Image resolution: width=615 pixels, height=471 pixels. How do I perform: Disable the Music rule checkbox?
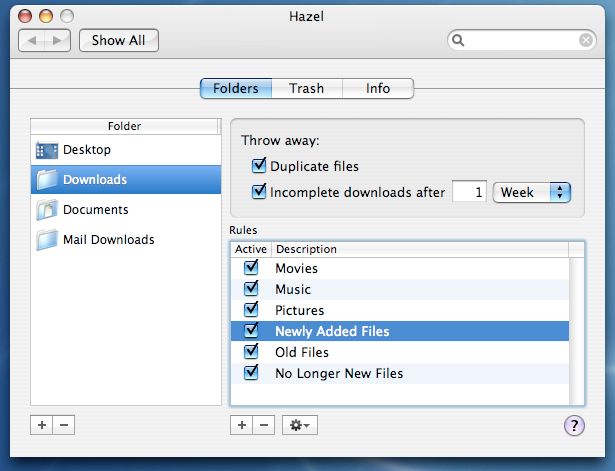click(251, 289)
